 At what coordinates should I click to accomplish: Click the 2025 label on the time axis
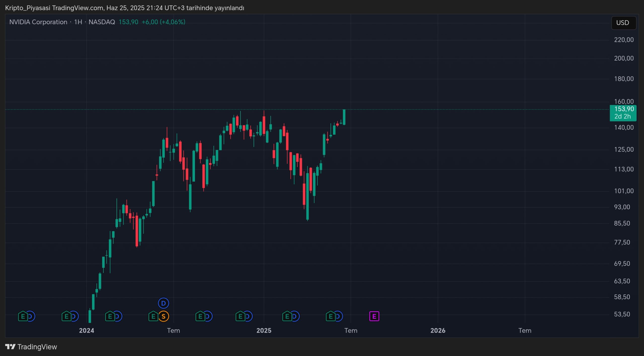(264, 330)
